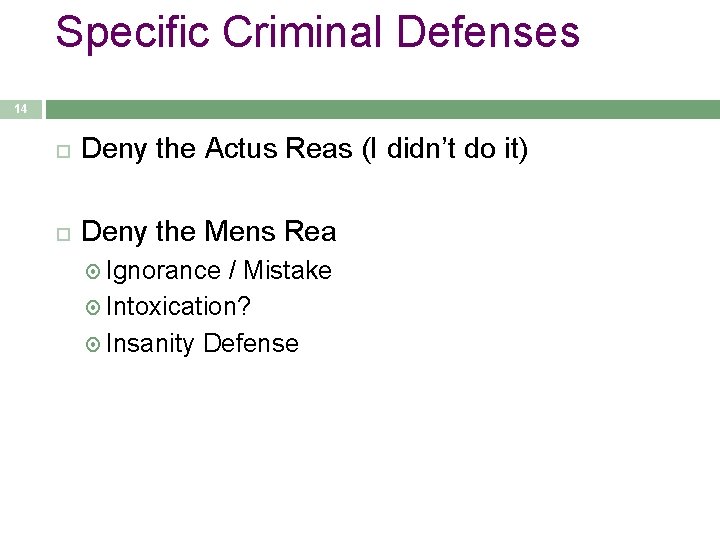Image resolution: width=720 pixels, height=540 pixels.
Task: Click the word Defense after Insanity
Action: pyautogui.click(x=251, y=343)
